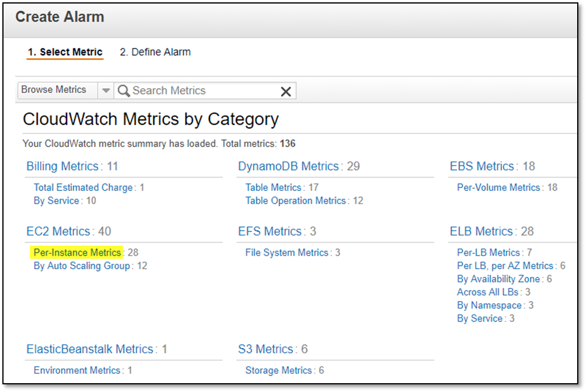The height and width of the screenshot is (392, 586).
Task: Open DynamoDB Table Metrics
Action: click(x=273, y=187)
